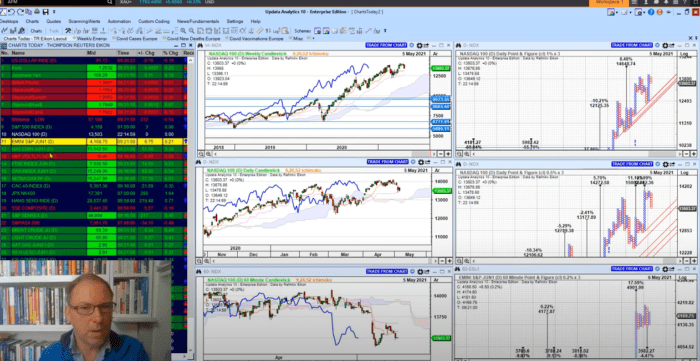Click the info circle icon on the W-NDX chart
Screen dimensions: 700x361
tap(412, 45)
